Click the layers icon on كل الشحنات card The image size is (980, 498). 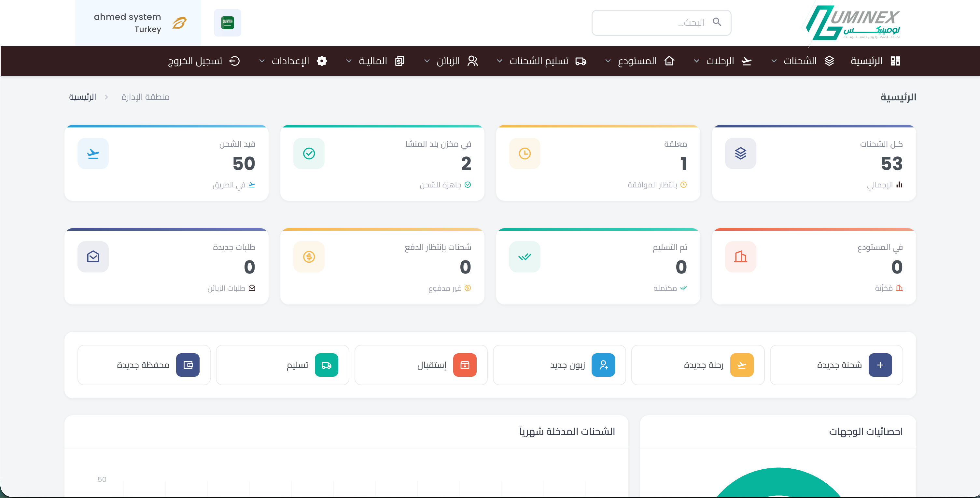tap(740, 154)
